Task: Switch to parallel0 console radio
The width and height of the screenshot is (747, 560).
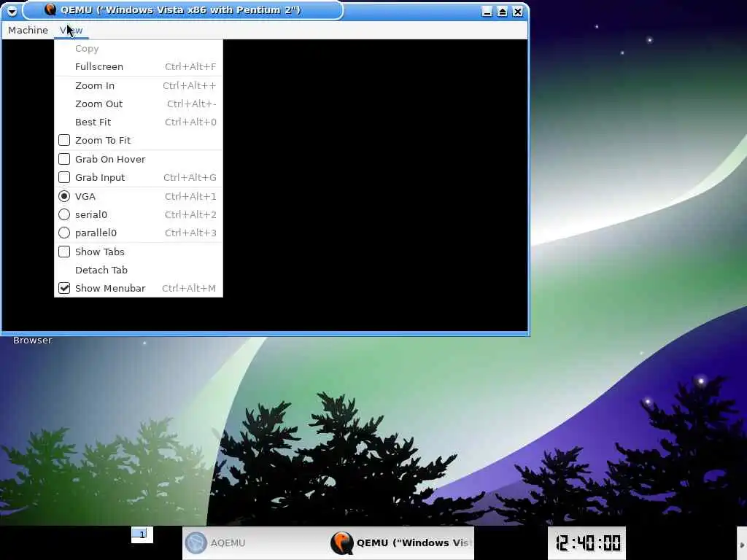Action: point(64,233)
